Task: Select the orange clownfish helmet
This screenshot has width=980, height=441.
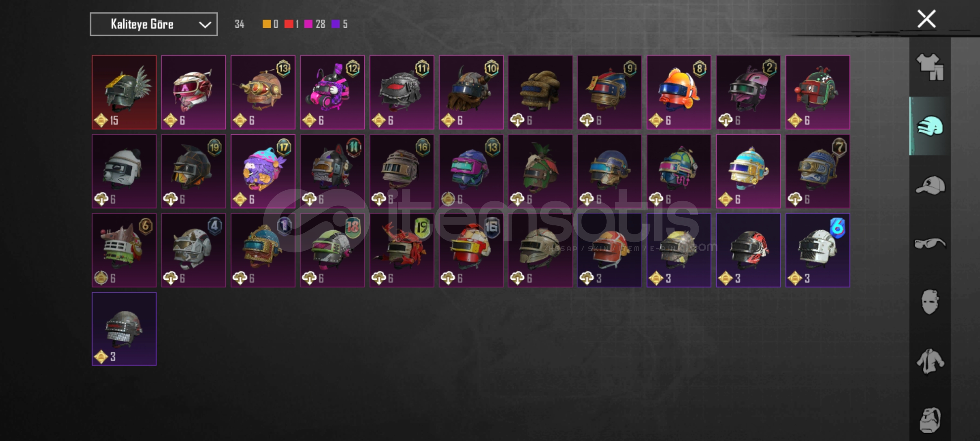Action: point(679,92)
